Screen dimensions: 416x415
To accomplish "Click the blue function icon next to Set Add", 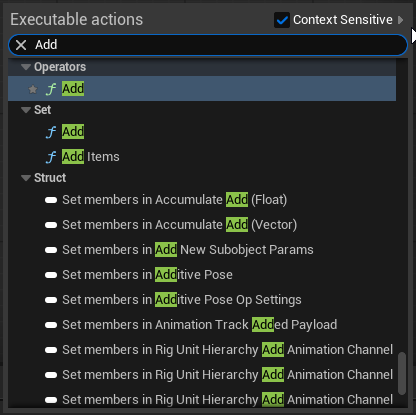I will (x=51, y=132).
